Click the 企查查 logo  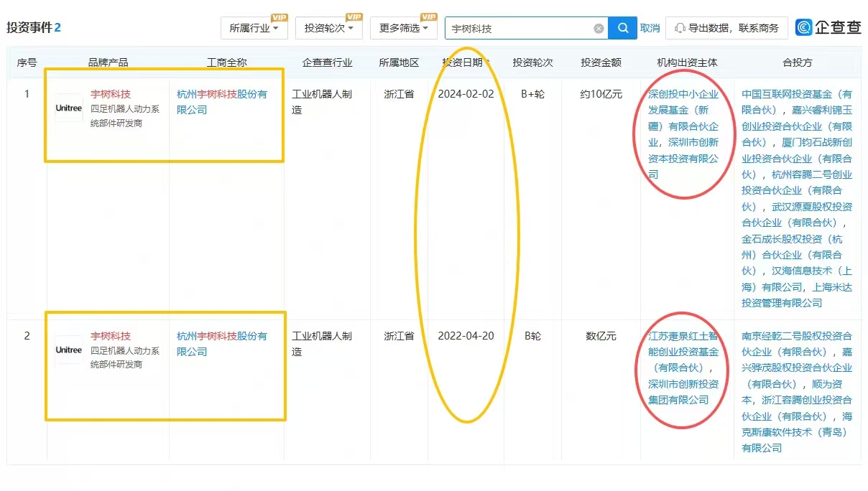click(828, 28)
